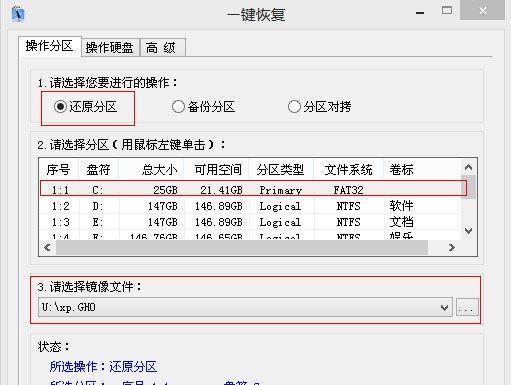This screenshot has width=511, height=385.
Task: Click the horizontal scrollbar track
Action: 242,248
